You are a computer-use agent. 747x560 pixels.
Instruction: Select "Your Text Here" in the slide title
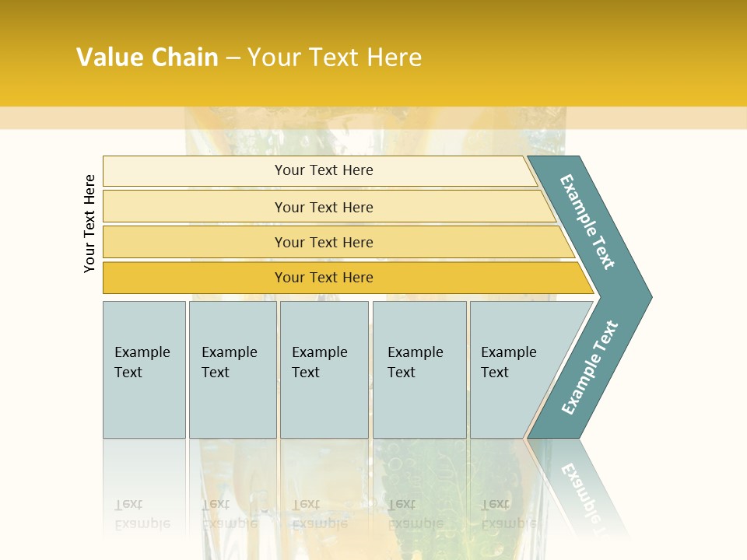[x=335, y=58]
